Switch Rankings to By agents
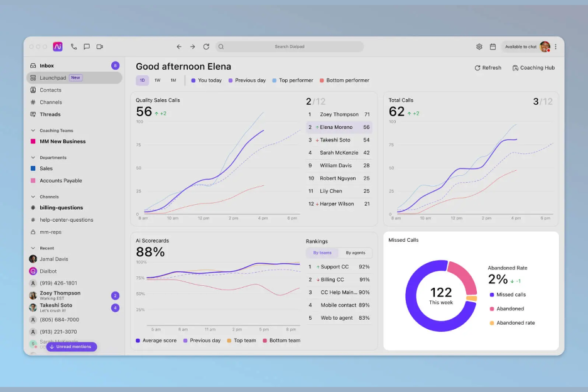This screenshot has height=392, width=588. [355, 253]
